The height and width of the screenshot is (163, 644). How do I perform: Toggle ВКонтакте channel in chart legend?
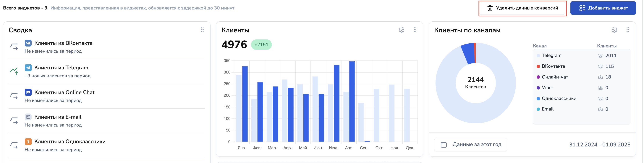[553, 66]
